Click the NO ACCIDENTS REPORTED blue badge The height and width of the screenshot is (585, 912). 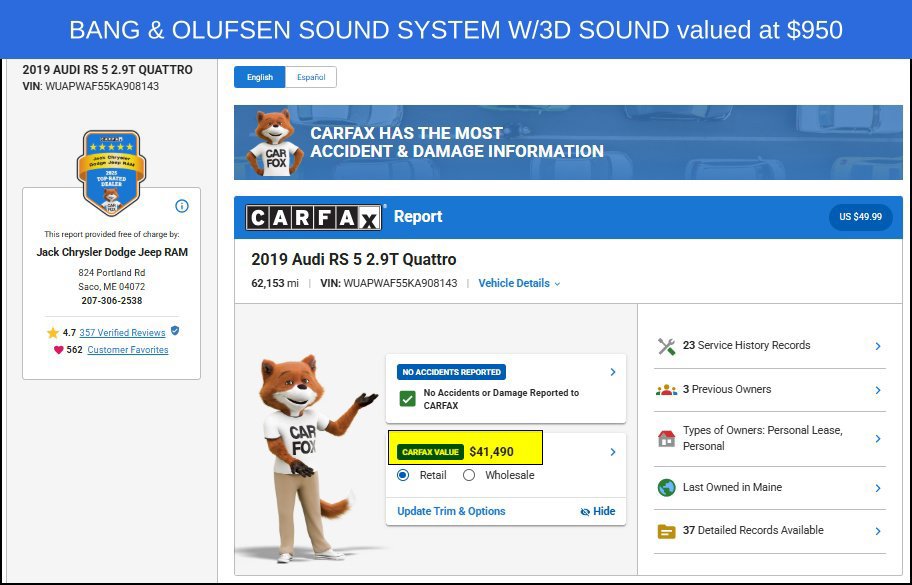point(451,372)
